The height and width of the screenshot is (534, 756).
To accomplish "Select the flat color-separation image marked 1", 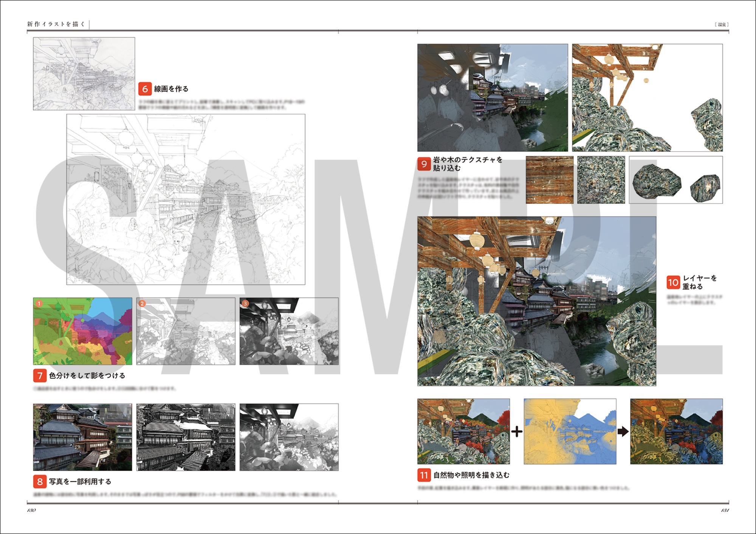I will coord(82,331).
